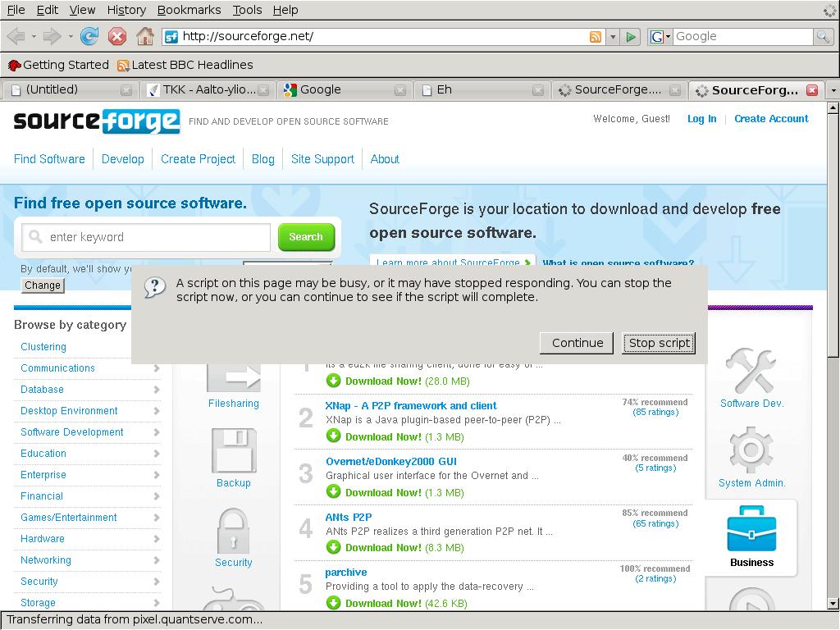Viewport: 840px width, 630px height.
Task: Expand the Communications category arrow
Action: (x=157, y=368)
